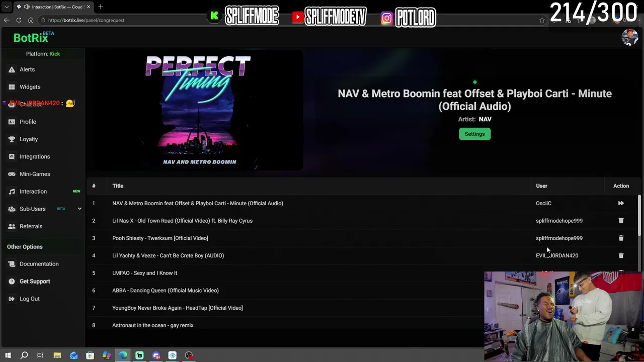
Task: Close the Interaction | BotRix tab
Action: click(88, 7)
